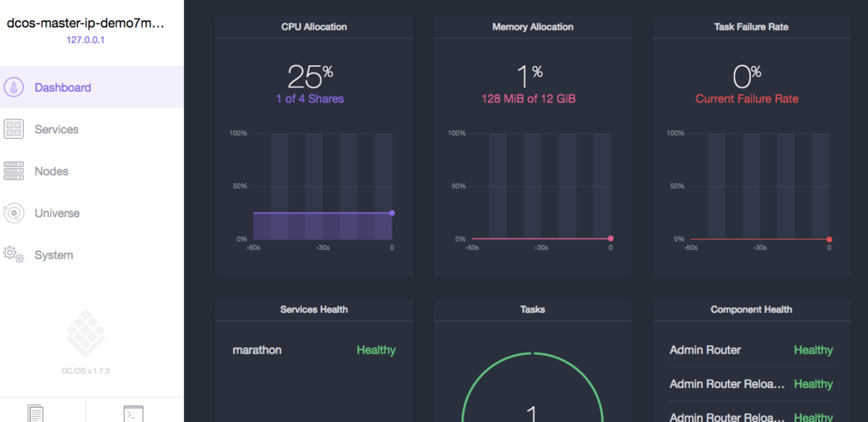
Task: Click the cluster name dcos-master-ip-demo7m
Action: coord(86,23)
